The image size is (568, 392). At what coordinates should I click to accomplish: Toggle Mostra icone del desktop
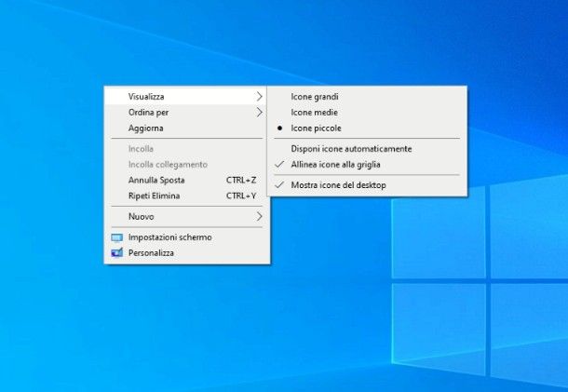point(367,185)
